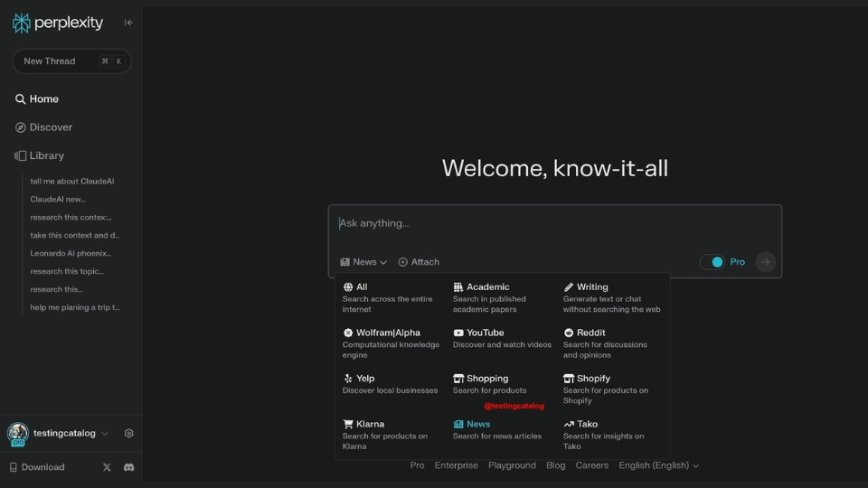
Task: Select the All focus option
Action: [x=390, y=297]
